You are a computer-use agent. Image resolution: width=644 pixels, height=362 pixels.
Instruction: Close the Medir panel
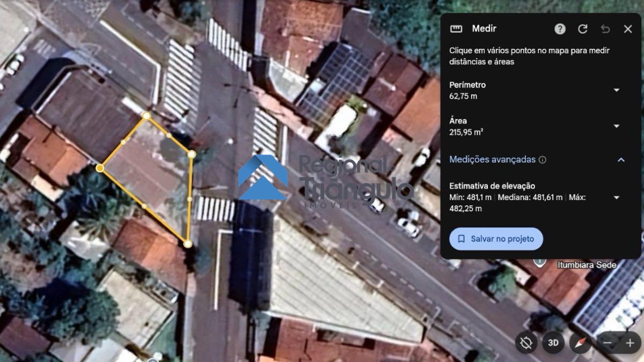628,29
